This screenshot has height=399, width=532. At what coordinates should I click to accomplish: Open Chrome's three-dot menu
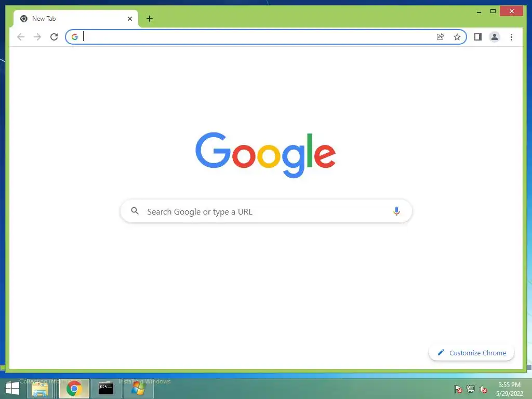pos(511,37)
